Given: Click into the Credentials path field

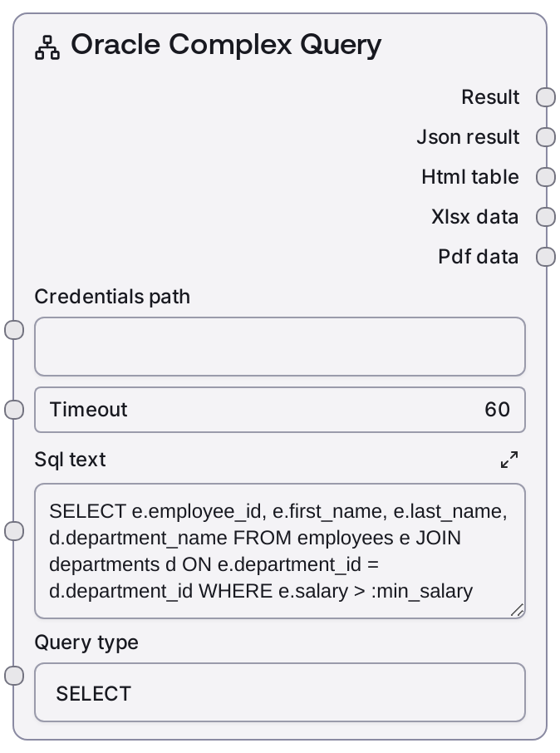Looking at the screenshot, I should (279, 347).
